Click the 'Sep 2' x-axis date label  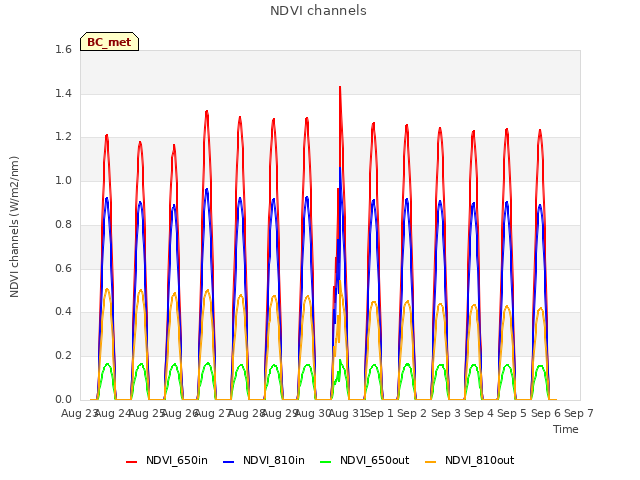(x=412, y=413)
